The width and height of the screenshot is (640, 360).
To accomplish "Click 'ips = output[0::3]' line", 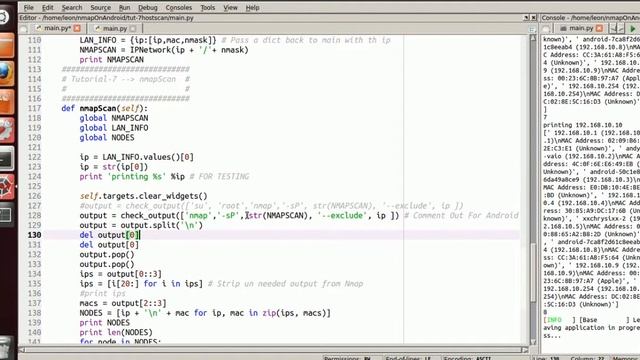I will click(121, 274).
